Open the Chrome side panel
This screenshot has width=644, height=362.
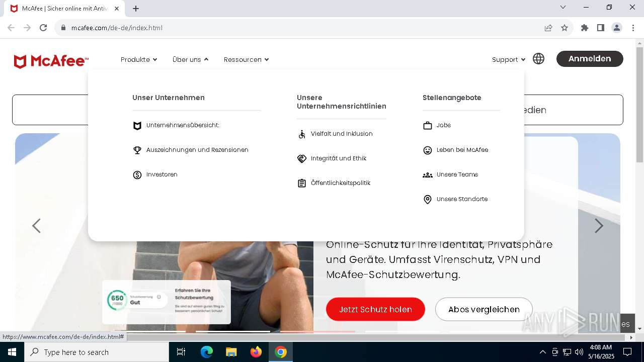click(x=601, y=28)
